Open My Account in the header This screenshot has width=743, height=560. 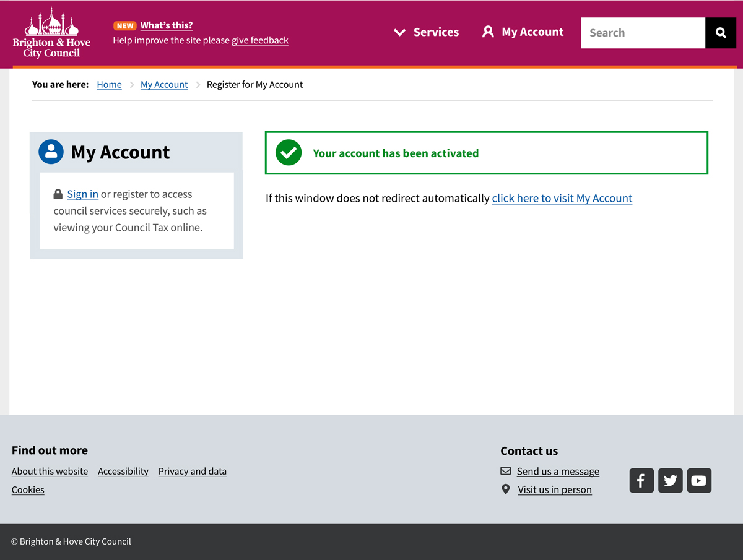[523, 32]
